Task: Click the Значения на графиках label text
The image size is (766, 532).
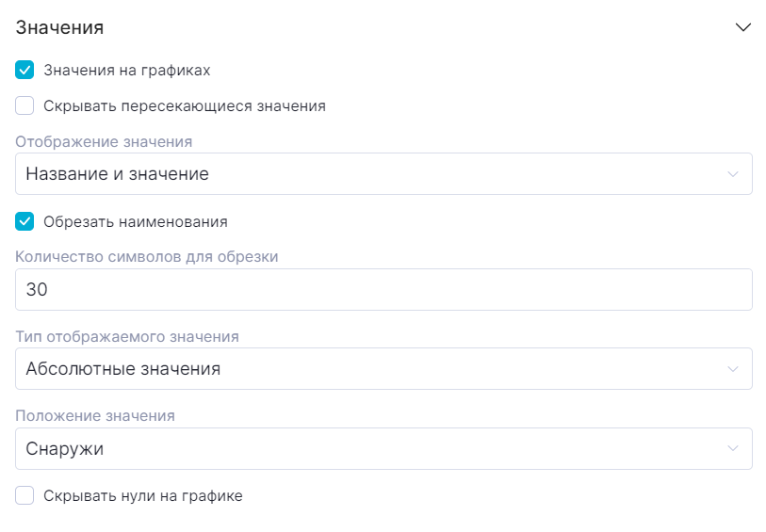Action: click(x=126, y=71)
